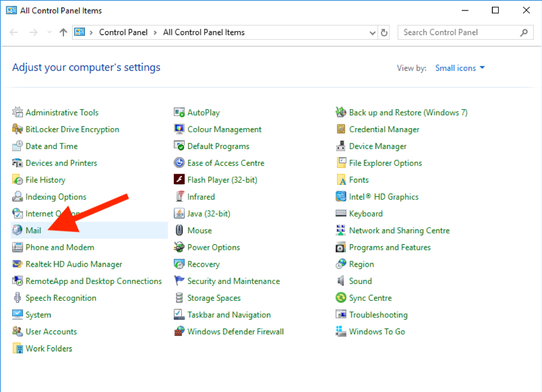This screenshot has height=392, width=542.
Task: Open the recent locations dropdown arrow
Action: [x=50, y=32]
